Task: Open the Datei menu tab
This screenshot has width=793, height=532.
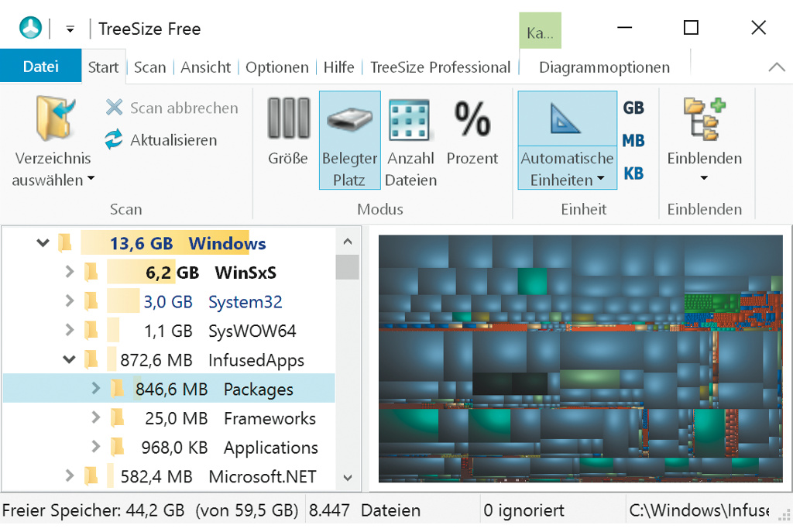Action: [x=40, y=67]
